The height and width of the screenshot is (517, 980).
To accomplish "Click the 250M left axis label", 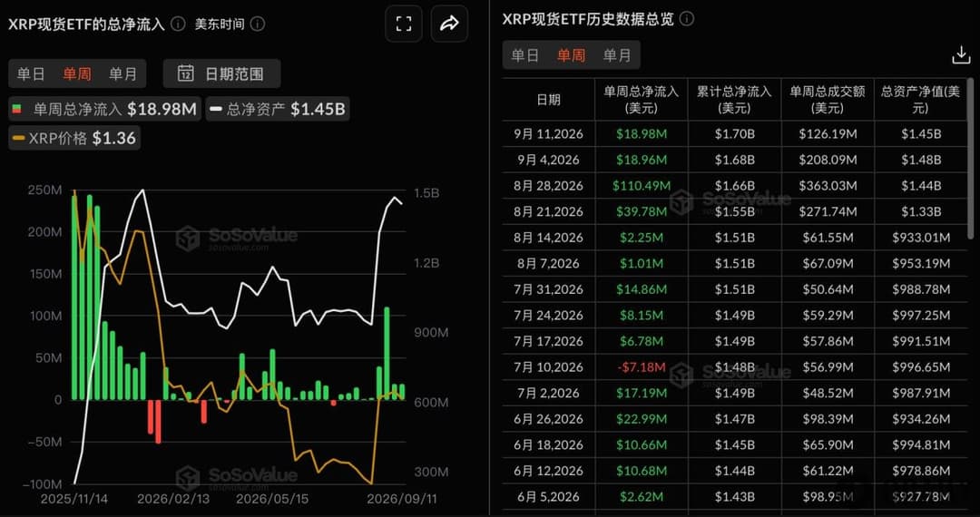I will pos(45,190).
